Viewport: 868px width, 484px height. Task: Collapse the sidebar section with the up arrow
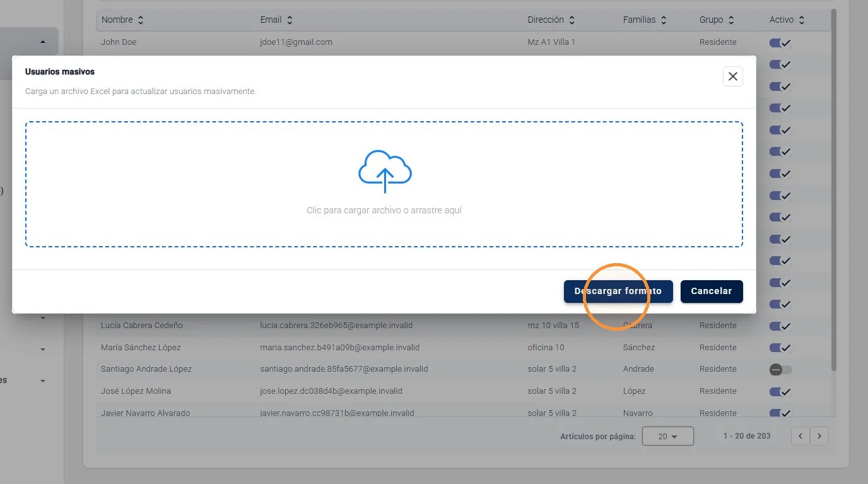(43, 42)
